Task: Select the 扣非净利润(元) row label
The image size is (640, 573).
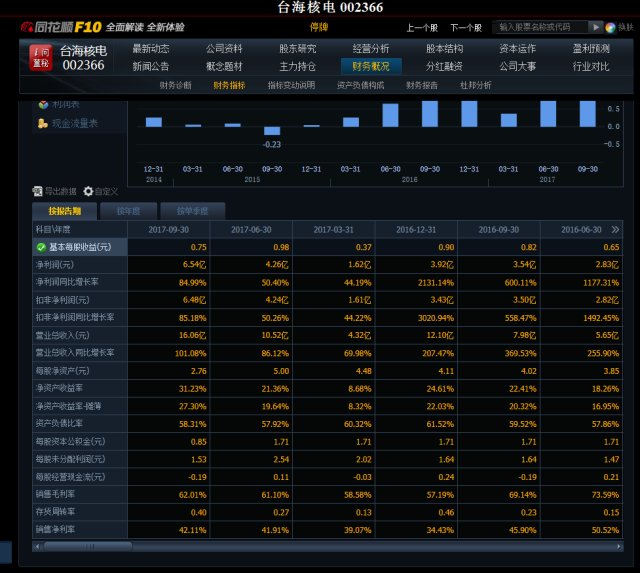Action: 62,300
